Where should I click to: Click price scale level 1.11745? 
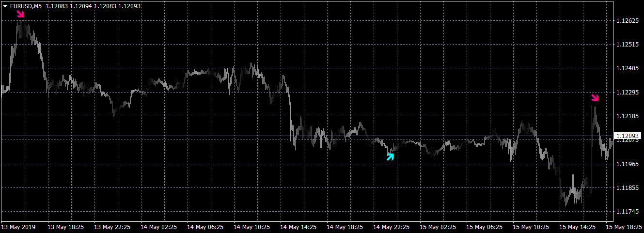(x=627, y=212)
